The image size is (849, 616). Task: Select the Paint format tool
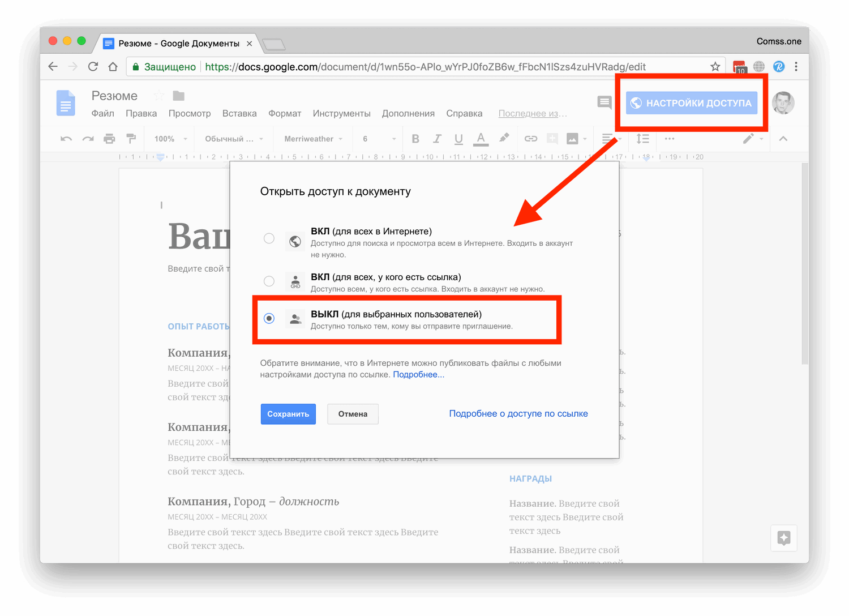click(131, 138)
